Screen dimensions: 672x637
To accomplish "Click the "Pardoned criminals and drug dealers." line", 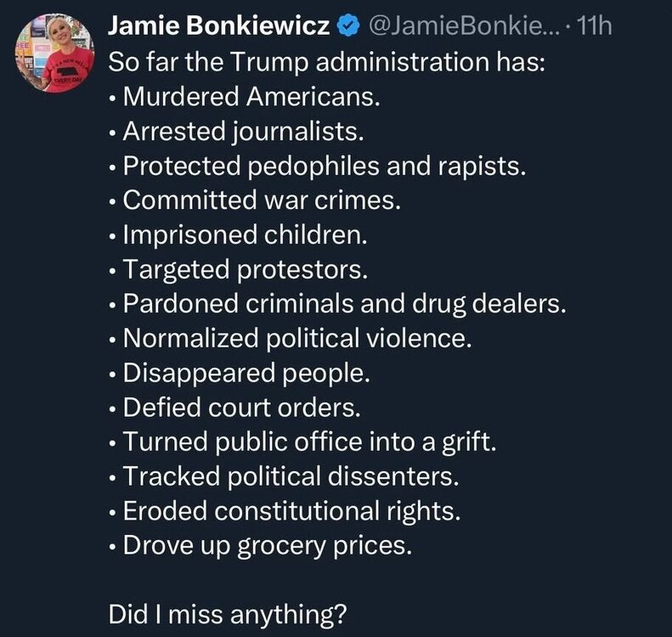I will point(344,304).
